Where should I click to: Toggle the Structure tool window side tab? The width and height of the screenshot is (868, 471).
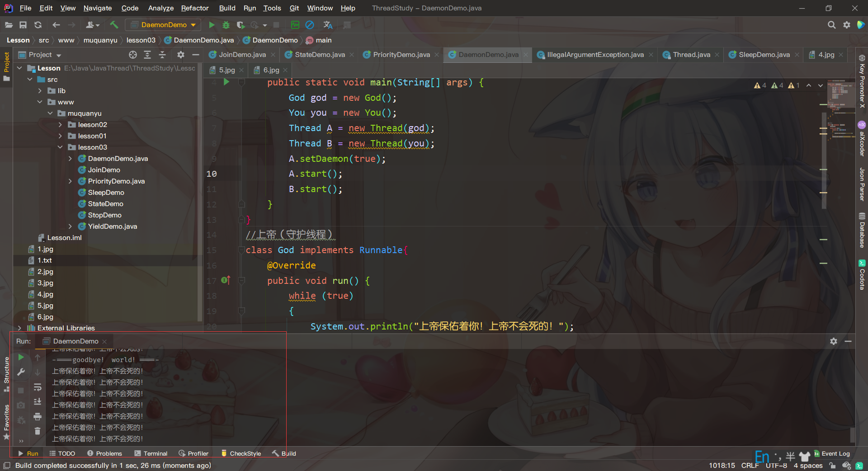6,374
